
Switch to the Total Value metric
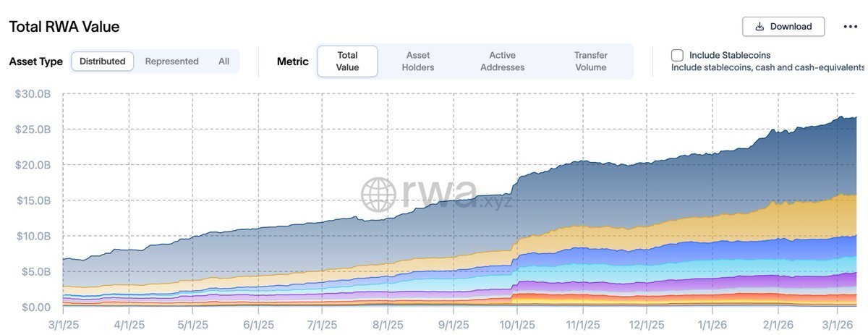tap(347, 62)
